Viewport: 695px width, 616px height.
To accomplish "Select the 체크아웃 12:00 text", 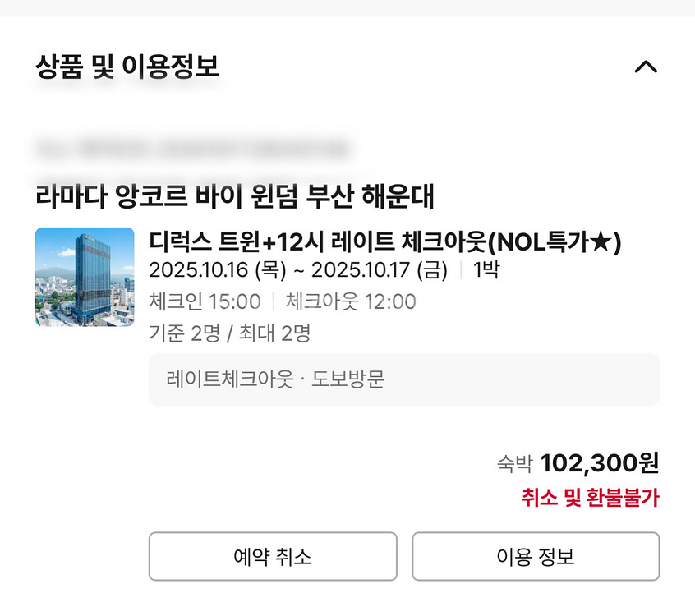I will 351,301.
